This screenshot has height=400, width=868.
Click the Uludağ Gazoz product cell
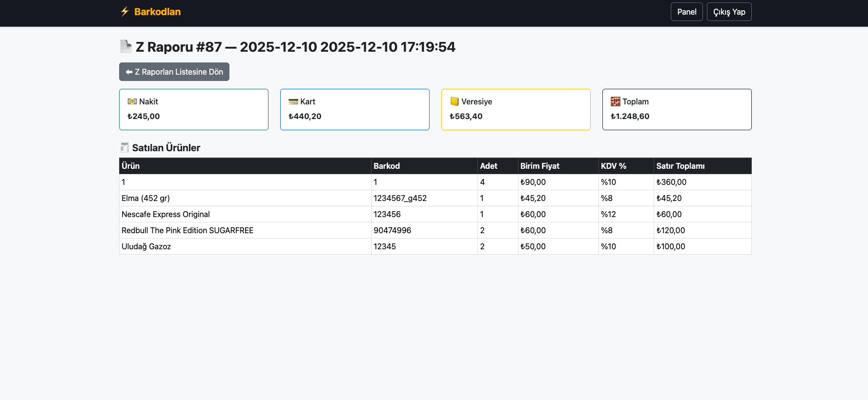[x=146, y=246]
